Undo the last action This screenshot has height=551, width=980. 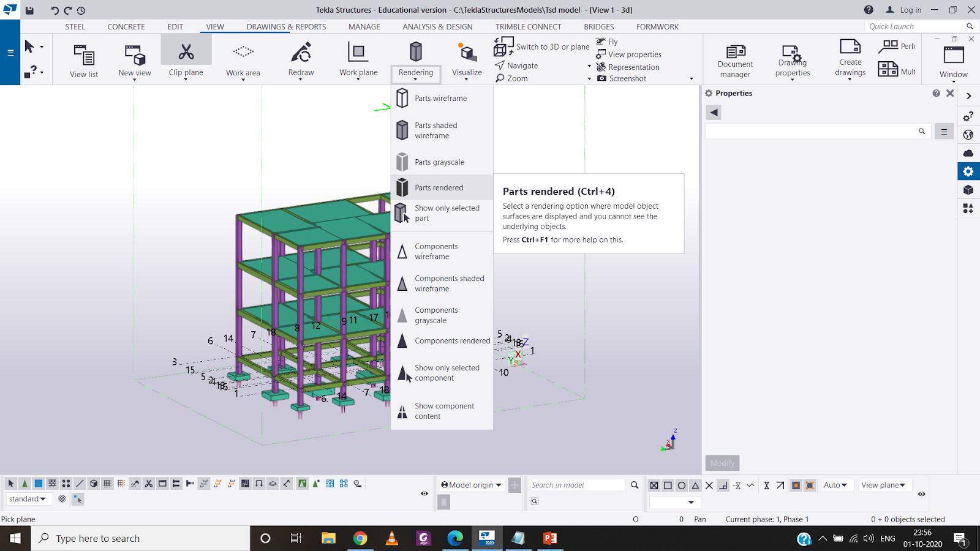[x=55, y=10]
